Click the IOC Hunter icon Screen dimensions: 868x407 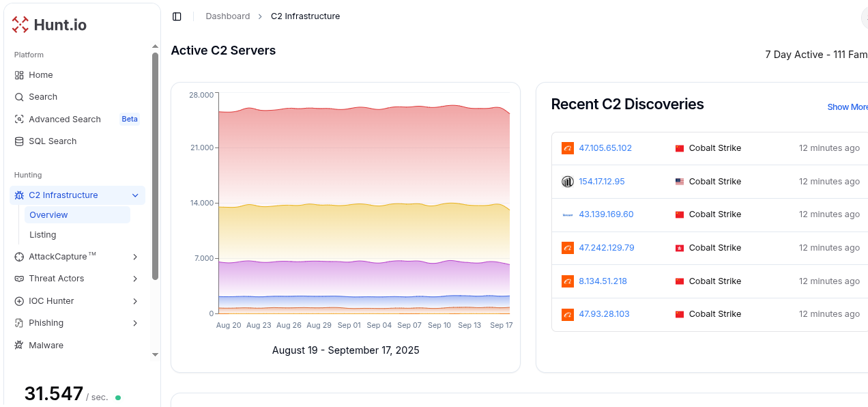click(x=19, y=301)
